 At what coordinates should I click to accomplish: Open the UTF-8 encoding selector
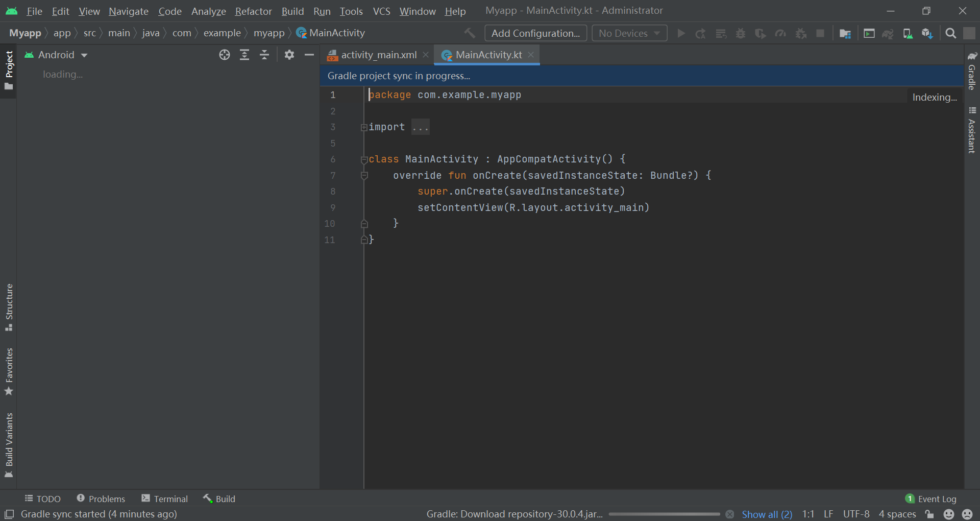point(856,514)
